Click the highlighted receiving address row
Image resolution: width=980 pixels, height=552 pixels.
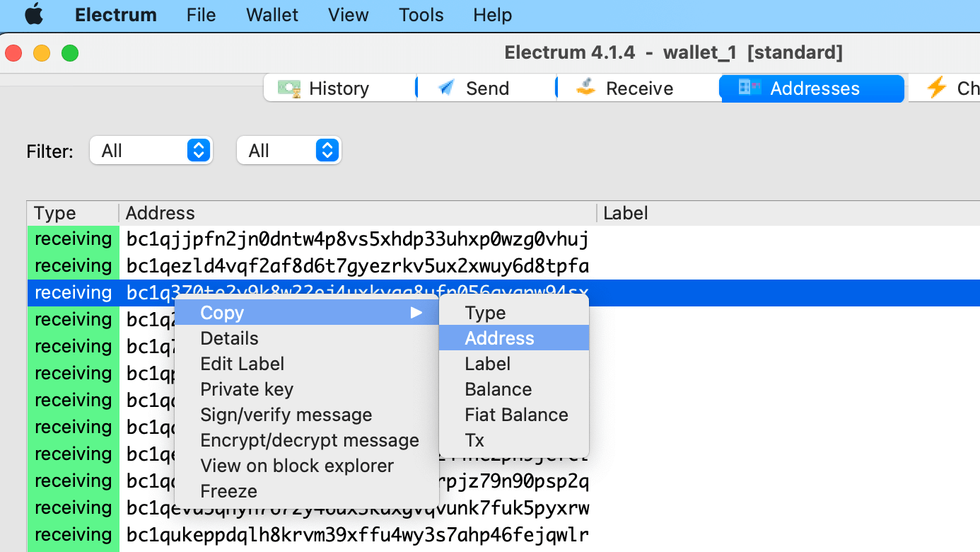pyautogui.click(x=503, y=293)
